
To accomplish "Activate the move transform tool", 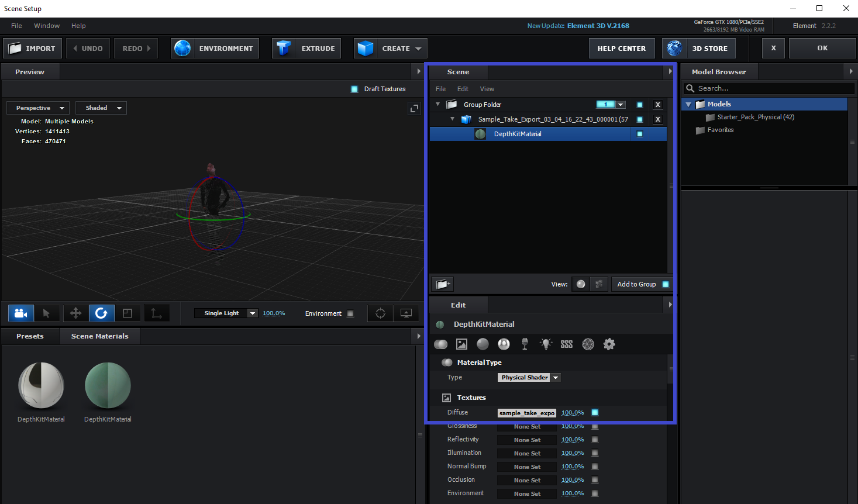I will (75, 313).
